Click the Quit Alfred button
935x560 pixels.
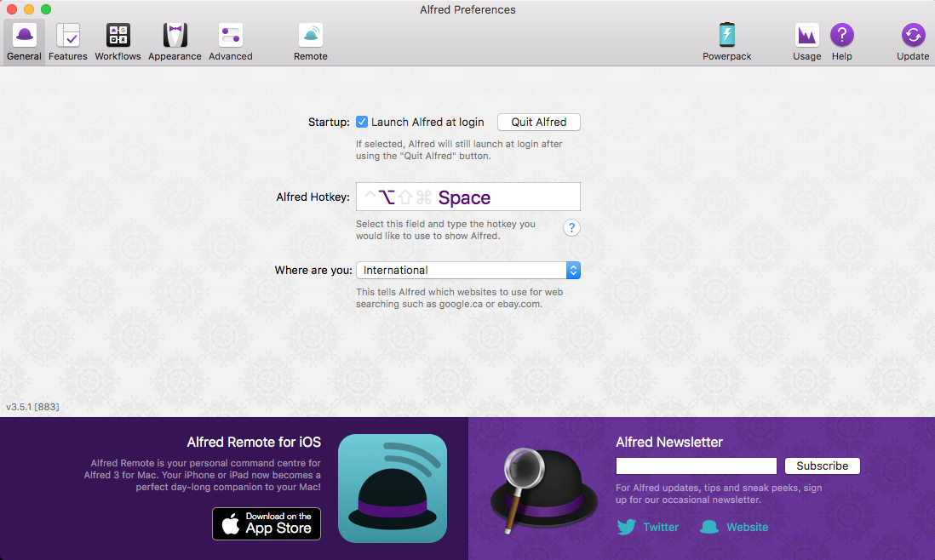(538, 122)
